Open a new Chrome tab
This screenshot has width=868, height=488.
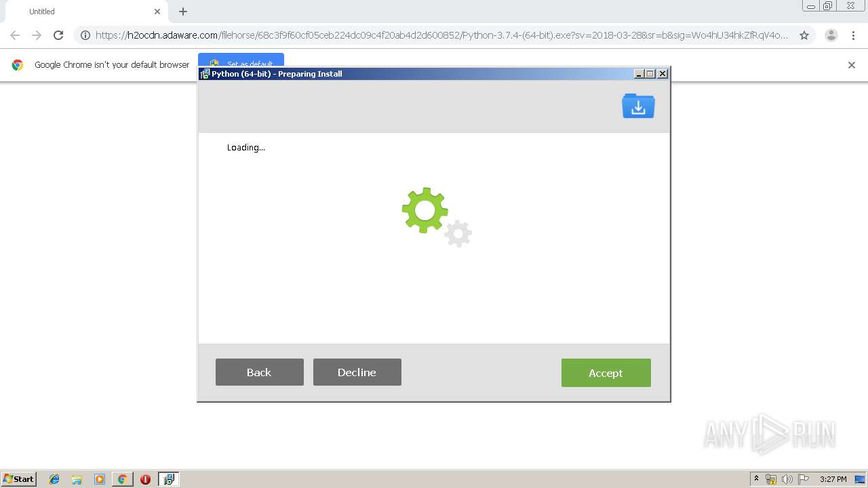(183, 12)
